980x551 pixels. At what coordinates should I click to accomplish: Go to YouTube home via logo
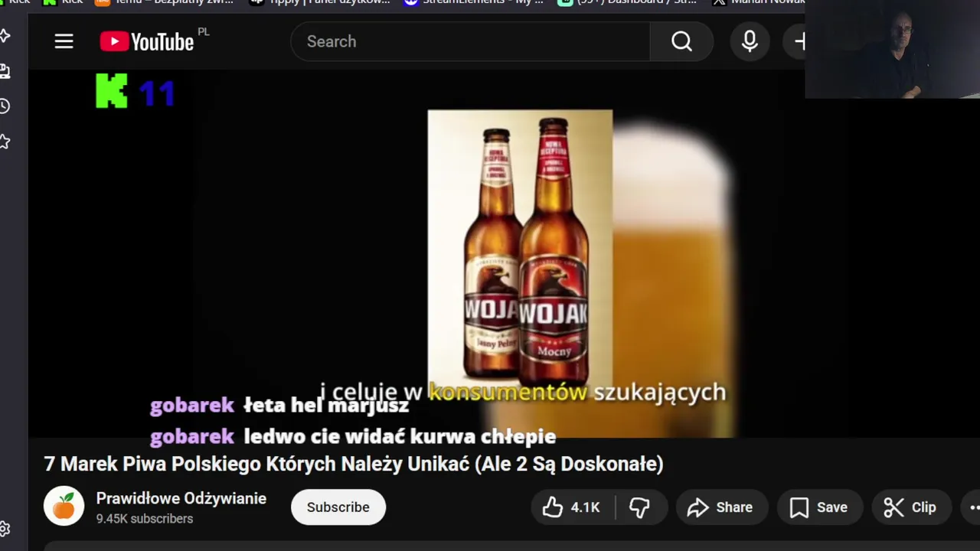147,41
